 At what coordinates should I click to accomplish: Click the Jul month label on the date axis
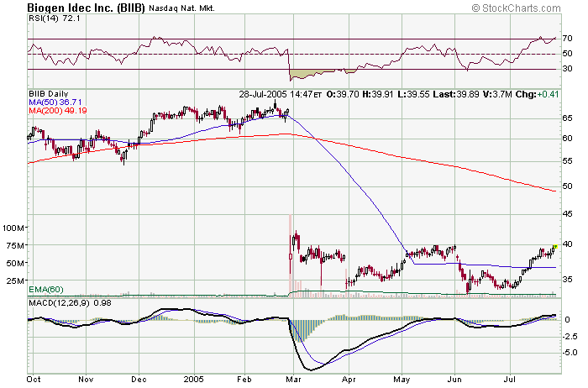click(x=510, y=380)
